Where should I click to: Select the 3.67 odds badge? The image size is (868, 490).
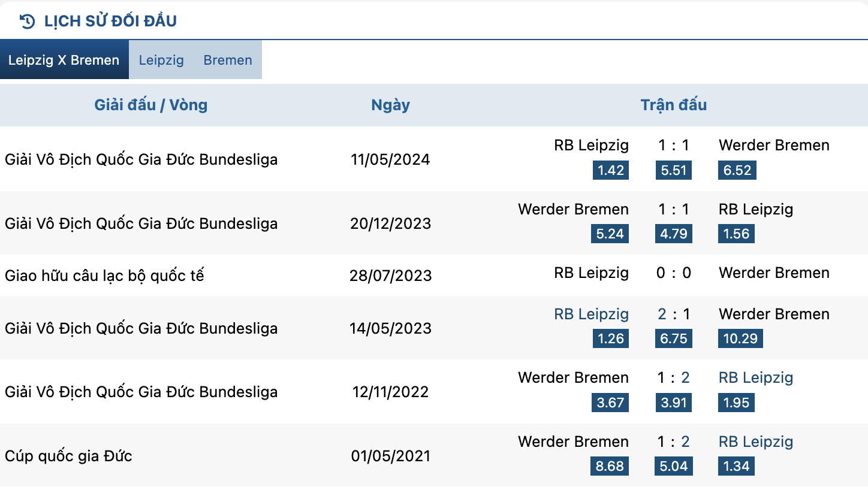click(610, 403)
